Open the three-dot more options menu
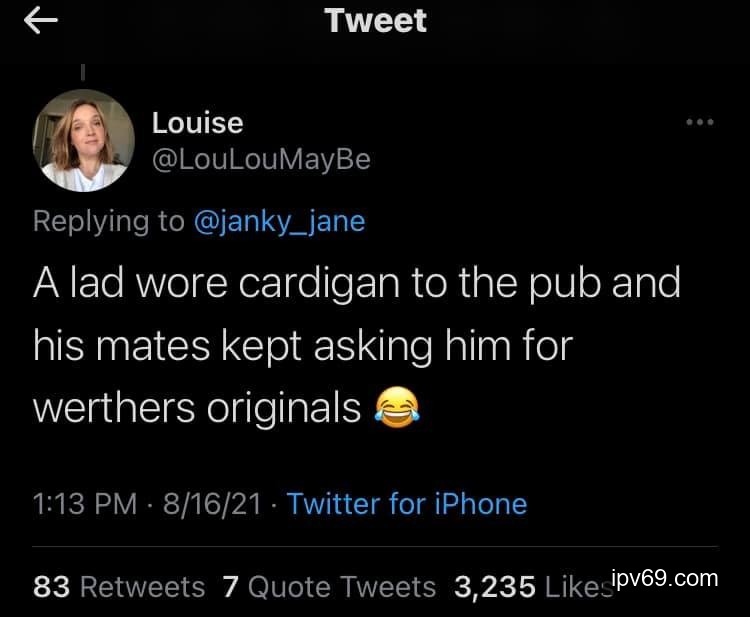Screen dimensions: 750x617 pyautogui.click(x=699, y=123)
